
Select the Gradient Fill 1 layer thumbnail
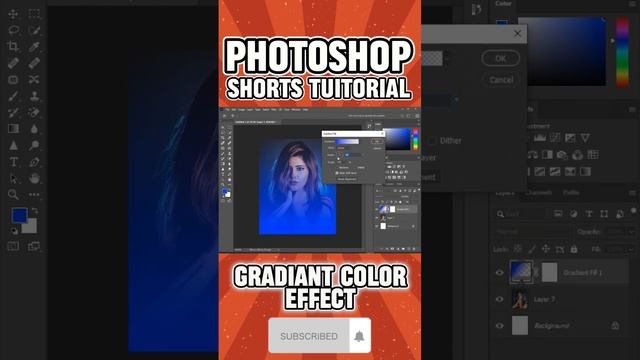[x=521, y=272]
